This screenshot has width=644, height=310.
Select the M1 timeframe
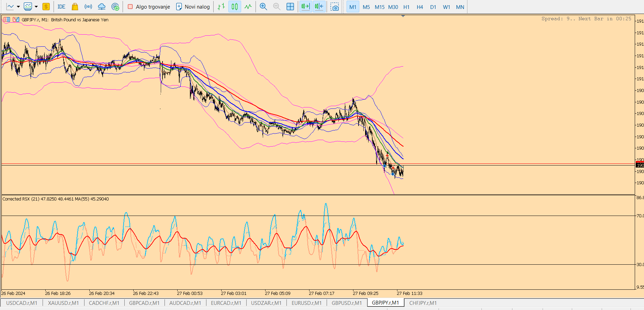coord(353,7)
